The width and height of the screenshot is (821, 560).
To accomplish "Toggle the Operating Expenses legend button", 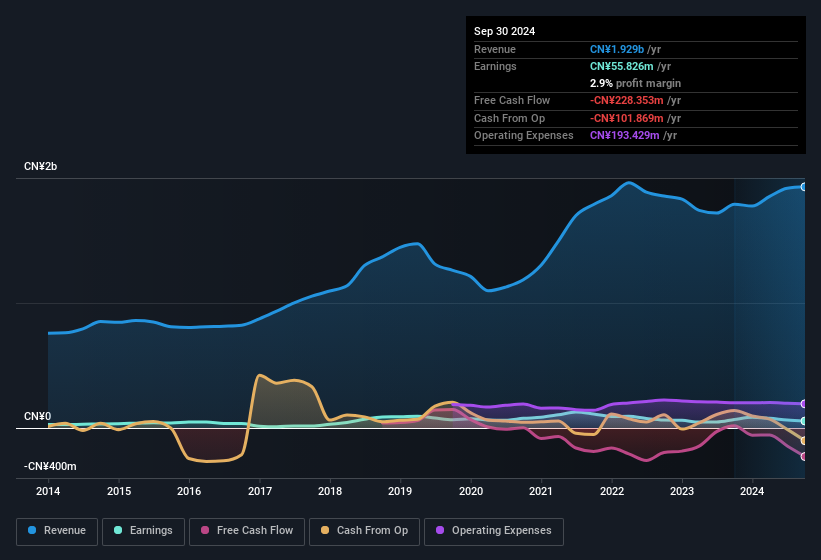I will (494, 531).
